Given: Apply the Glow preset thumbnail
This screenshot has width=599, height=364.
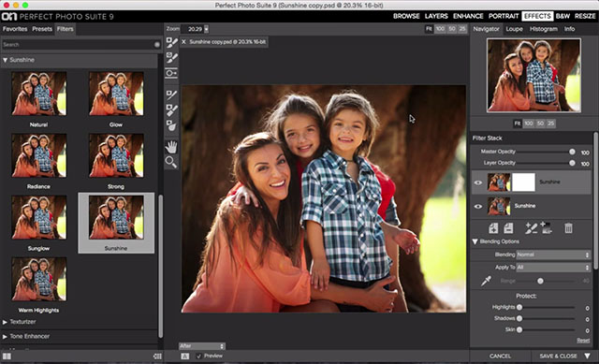Looking at the screenshot, I should pos(116,94).
